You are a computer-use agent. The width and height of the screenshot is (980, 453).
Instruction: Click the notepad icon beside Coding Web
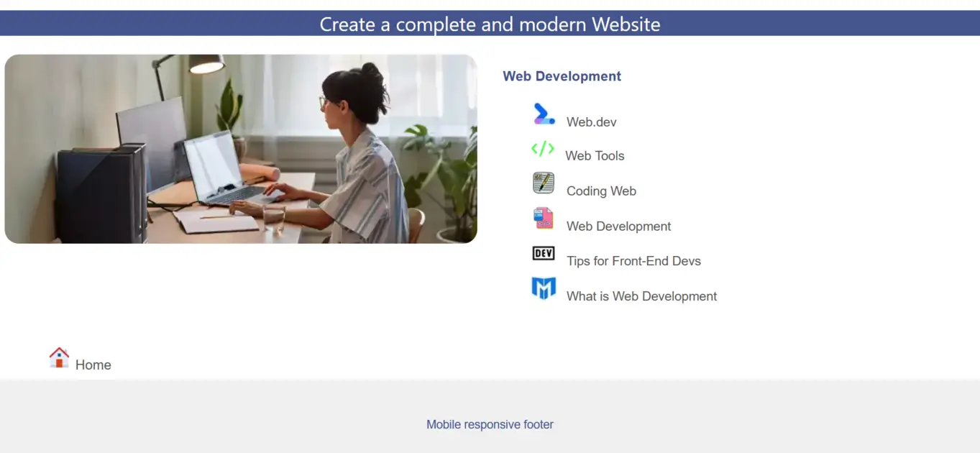pos(544,183)
